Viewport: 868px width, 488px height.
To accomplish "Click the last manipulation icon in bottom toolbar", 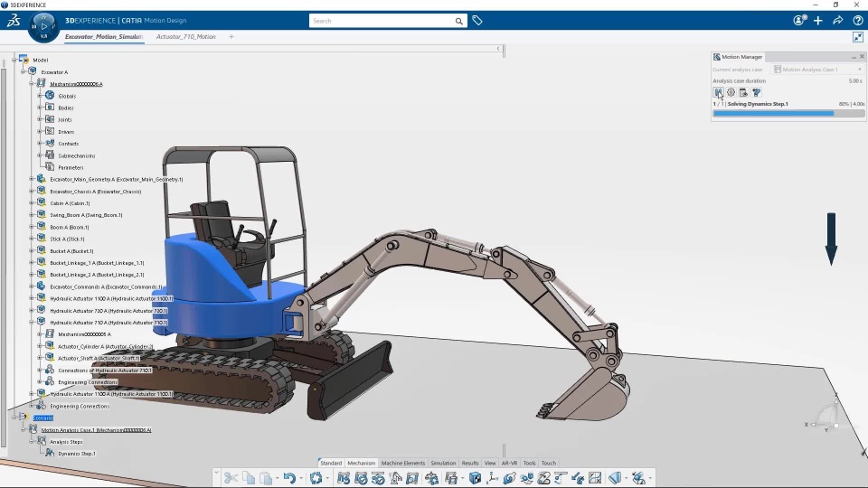I will 638,478.
